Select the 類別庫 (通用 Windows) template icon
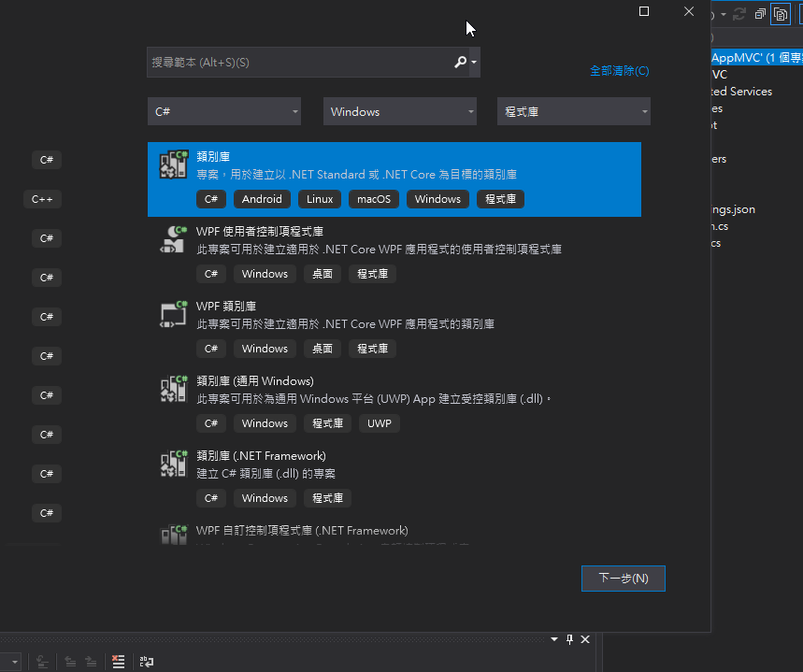The height and width of the screenshot is (672, 803). [174, 389]
